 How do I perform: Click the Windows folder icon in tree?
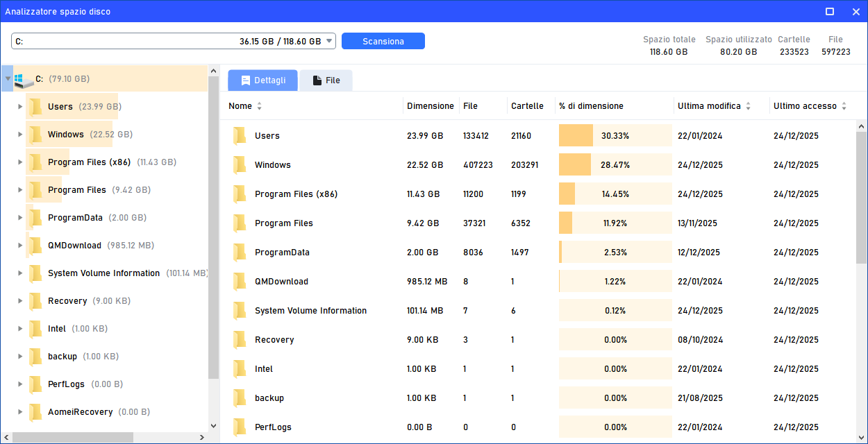click(x=35, y=135)
